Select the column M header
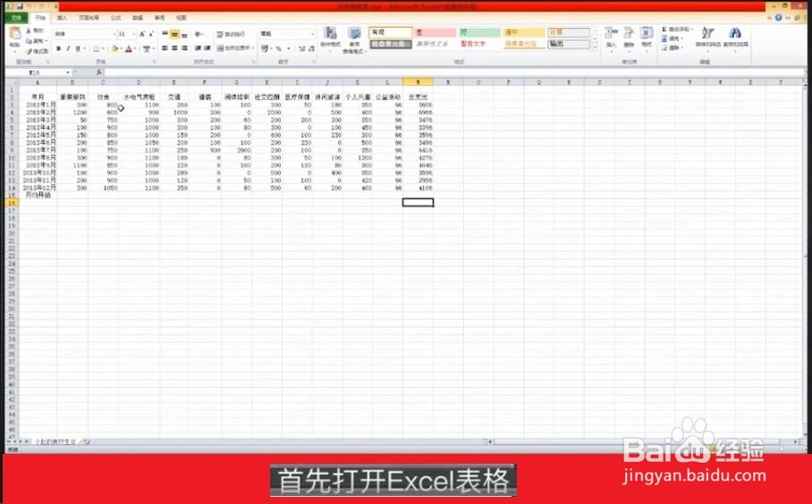 pyautogui.click(x=418, y=82)
